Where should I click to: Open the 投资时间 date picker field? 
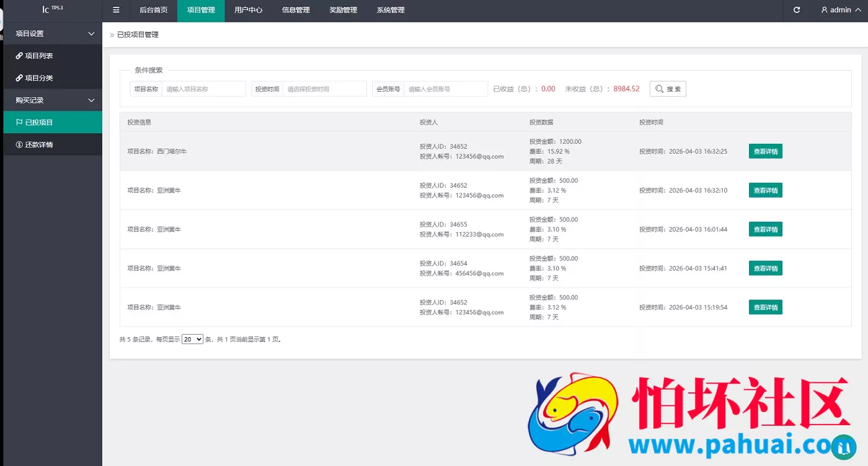(x=325, y=89)
